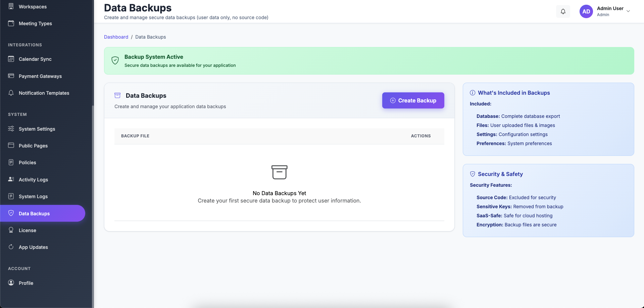Check App Updates

(x=33, y=247)
